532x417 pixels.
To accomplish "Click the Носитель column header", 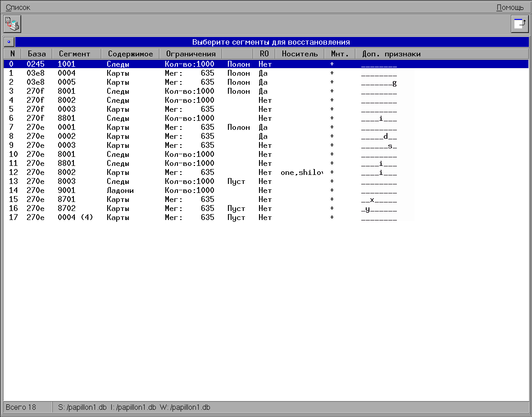I will (300, 54).
